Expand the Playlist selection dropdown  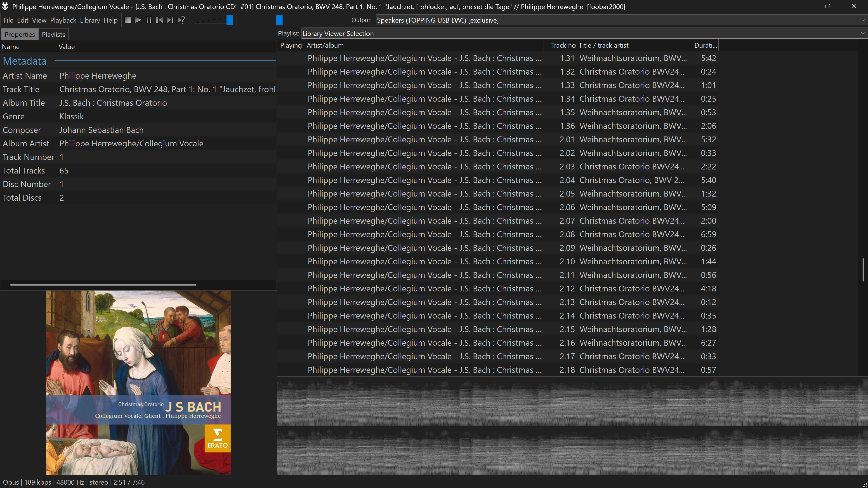(863, 33)
